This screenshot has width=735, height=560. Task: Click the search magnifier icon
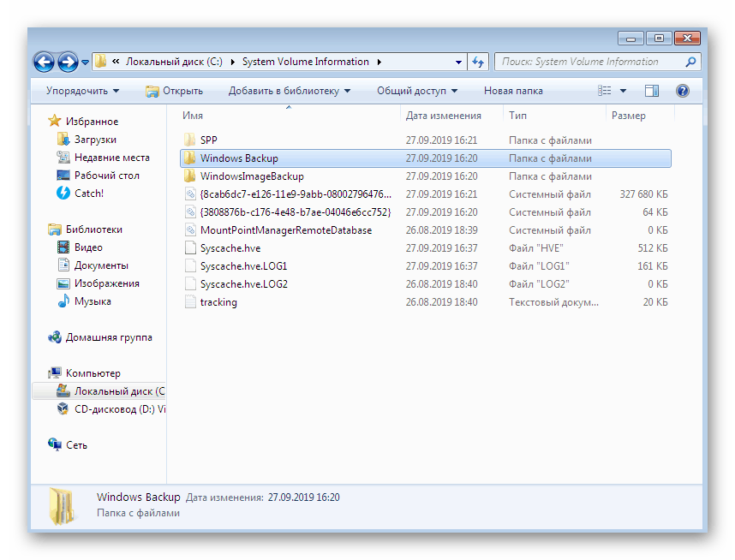coord(690,62)
